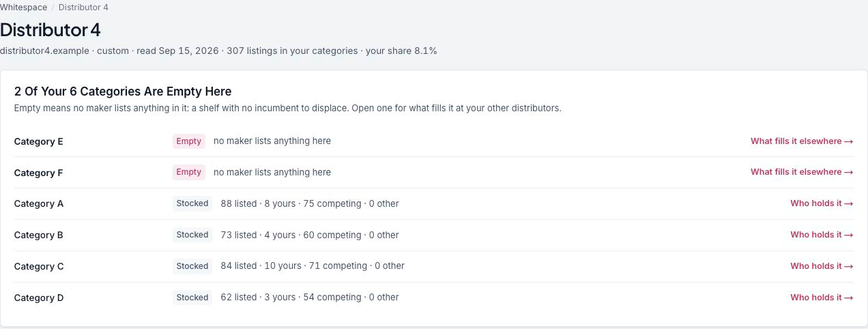Select the Category F row label

pos(38,173)
